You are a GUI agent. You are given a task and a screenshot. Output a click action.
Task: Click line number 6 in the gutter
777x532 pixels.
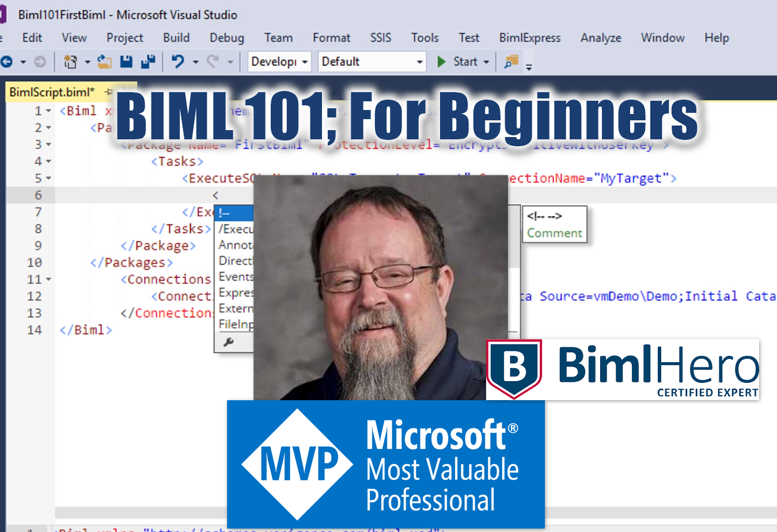(38, 195)
